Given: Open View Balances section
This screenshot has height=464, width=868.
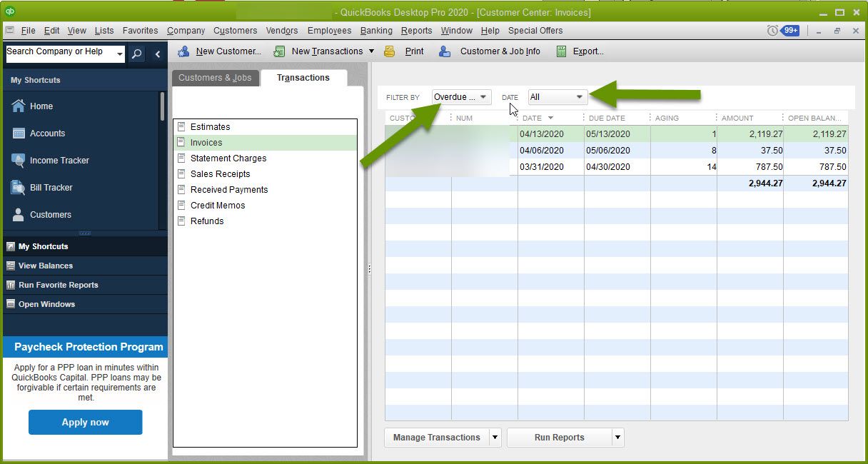Looking at the screenshot, I should 84,266.
